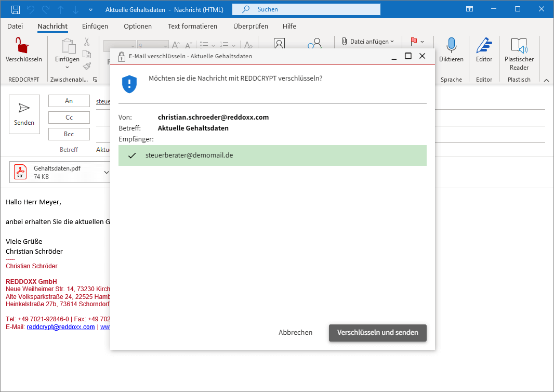Undo with the title bar arrow

[31, 9]
